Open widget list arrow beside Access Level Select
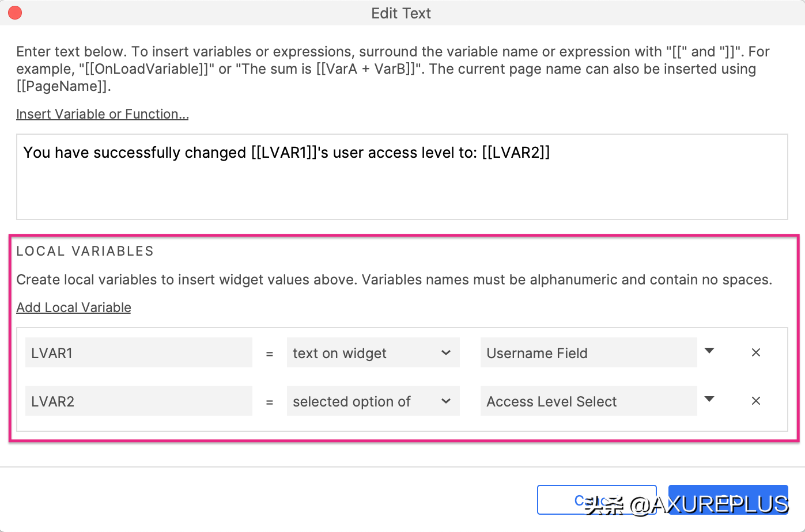The width and height of the screenshot is (805, 532). coord(709,400)
